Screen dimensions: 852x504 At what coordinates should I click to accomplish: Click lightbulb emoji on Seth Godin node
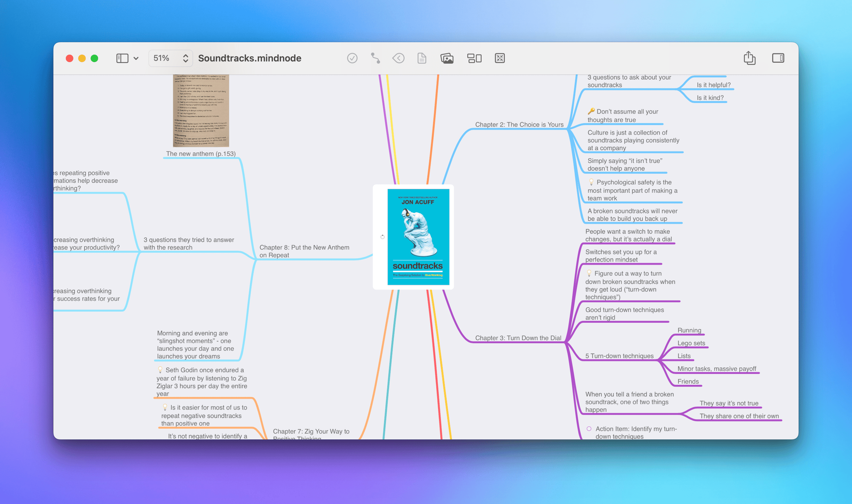pyautogui.click(x=160, y=369)
